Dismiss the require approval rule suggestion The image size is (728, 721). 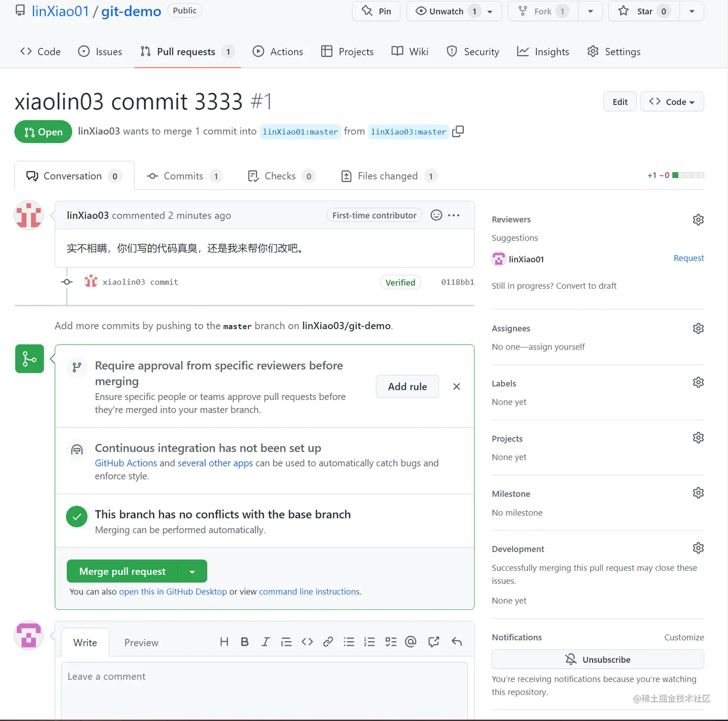[456, 386]
